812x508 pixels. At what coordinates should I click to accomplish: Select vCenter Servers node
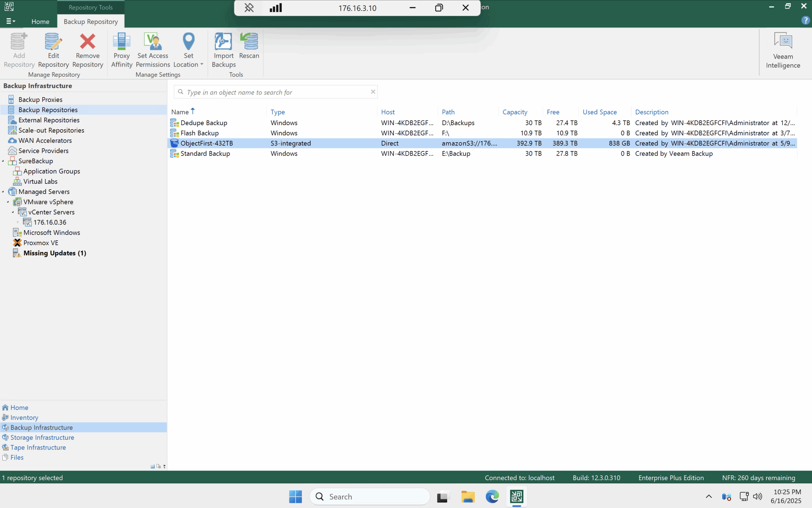click(x=51, y=212)
